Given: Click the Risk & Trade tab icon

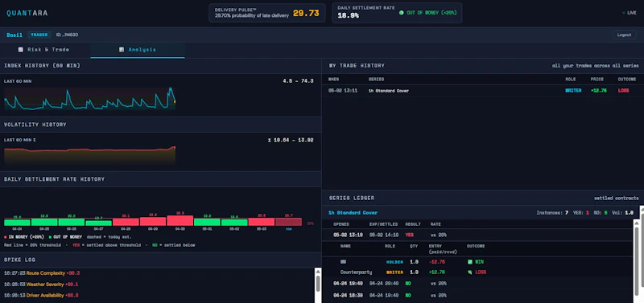Looking at the screenshot, I should pyautogui.click(x=21, y=50).
